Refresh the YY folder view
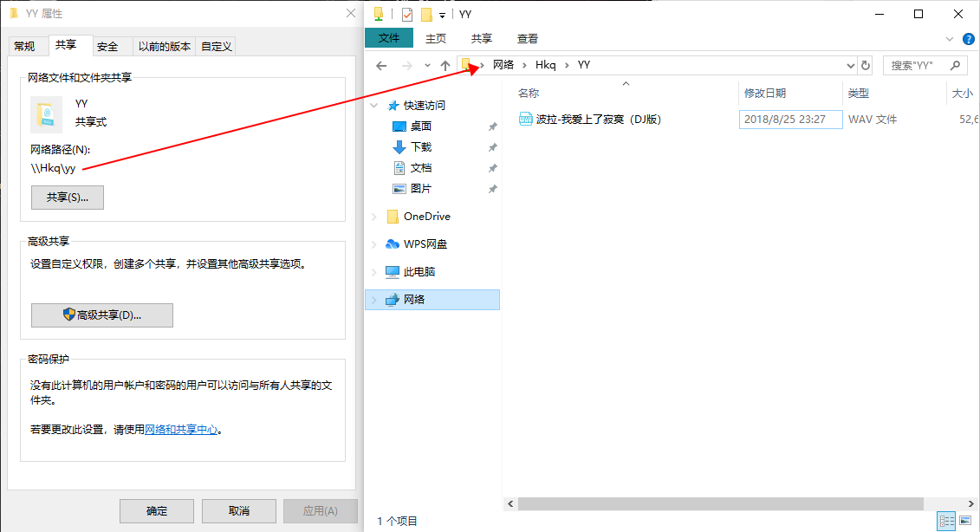This screenshot has width=980, height=532. pos(866,66)
